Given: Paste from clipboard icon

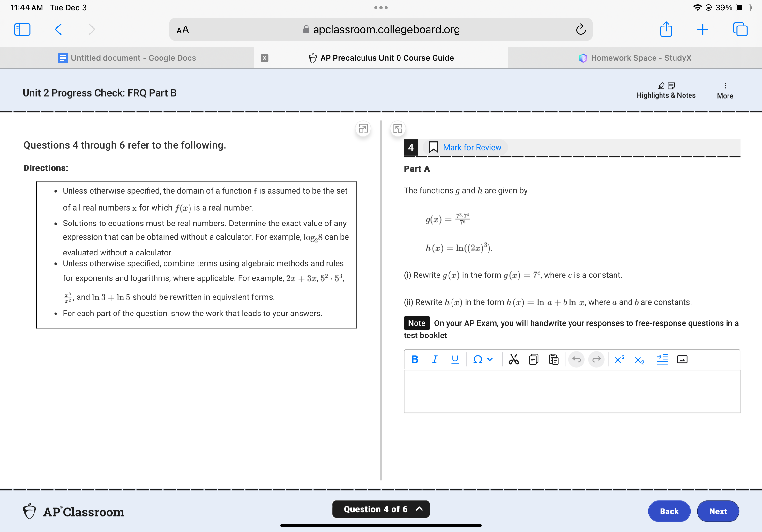Looking at the screenshot, I should pos(553,359).
